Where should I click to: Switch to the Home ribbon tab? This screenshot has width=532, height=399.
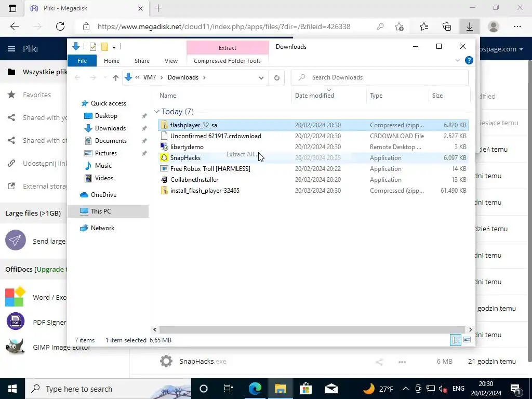coord(112,61)
